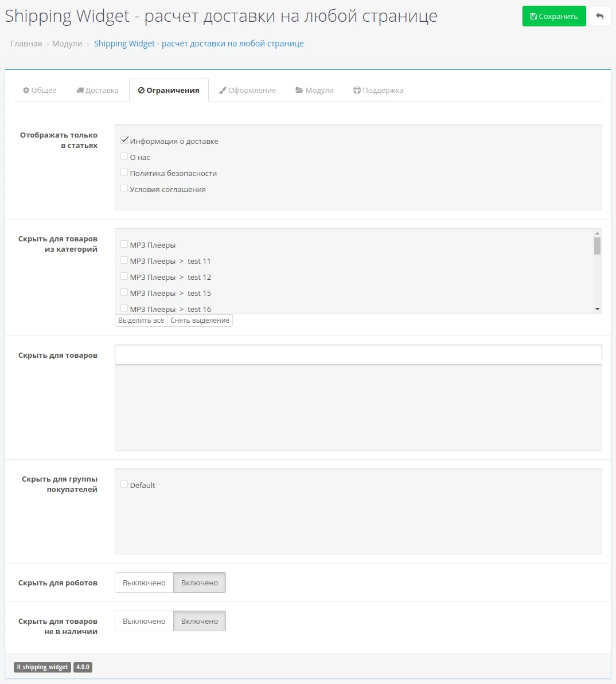The image size is (616, 684).
Task: Check MP3 Плееры > test 12 checkbox
Action: click(124, 276)
